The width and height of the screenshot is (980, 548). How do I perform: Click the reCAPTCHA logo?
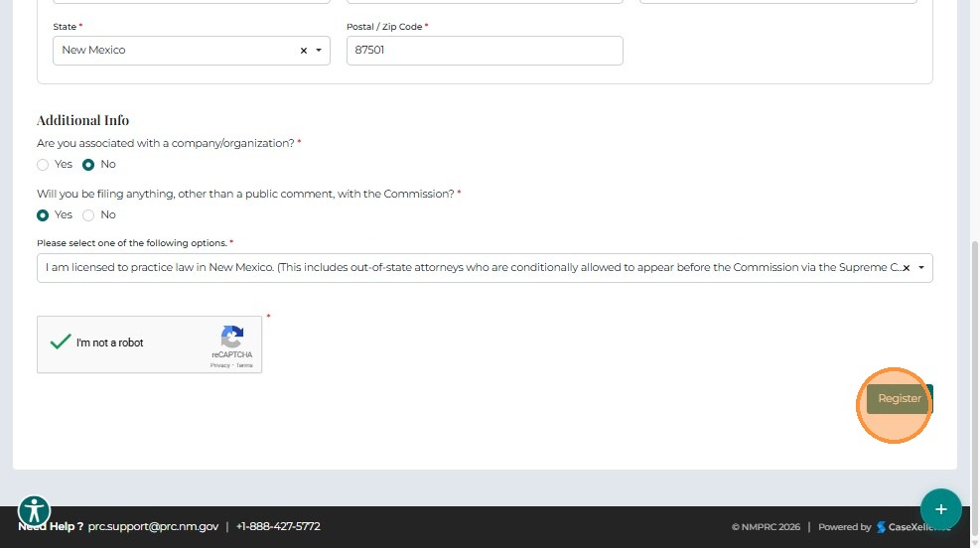pos(232,337)
